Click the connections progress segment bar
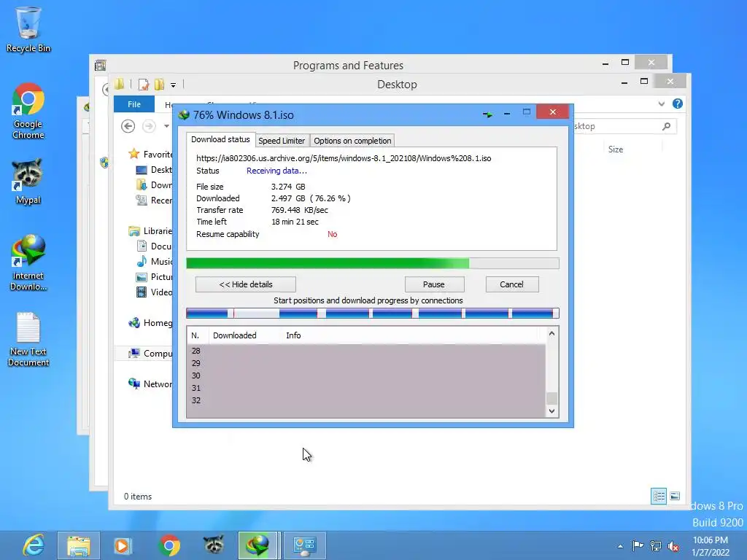Image resolution: width=747 pixels, height=560 pixels. coord(373,313)
